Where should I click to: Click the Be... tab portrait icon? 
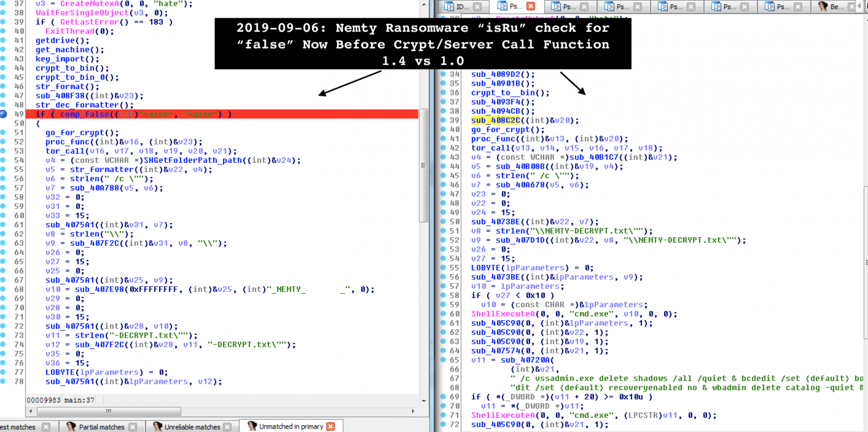pyautogui.click(x=823, y=7)
